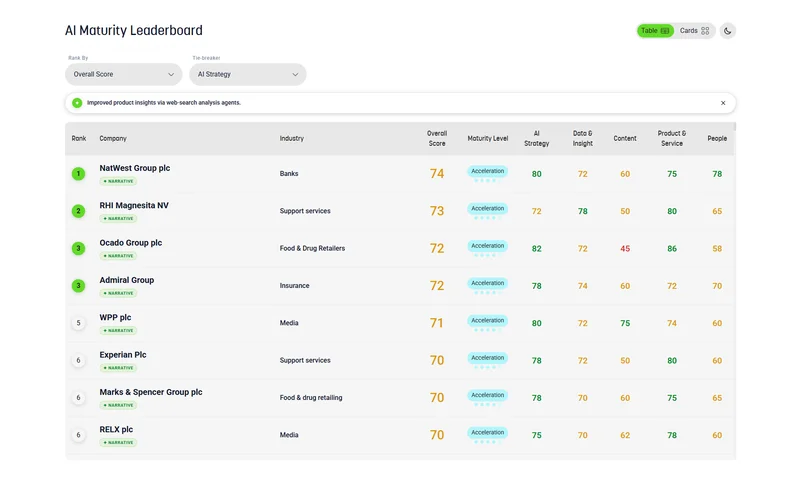Click Narrative badge under Experian Plc
The width and height of the screenshot is (800, 479).
(118, 368)
